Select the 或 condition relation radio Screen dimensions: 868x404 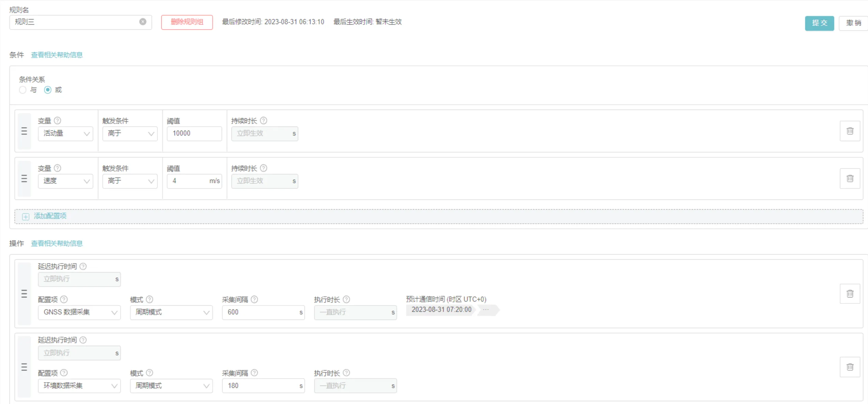[48, 90]
